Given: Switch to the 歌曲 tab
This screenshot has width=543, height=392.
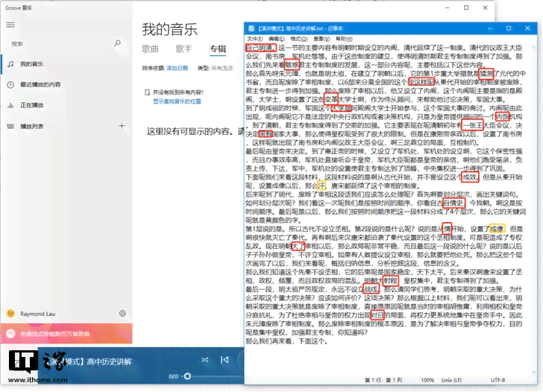Looking at the screenshot, I should tap(151, 49).
